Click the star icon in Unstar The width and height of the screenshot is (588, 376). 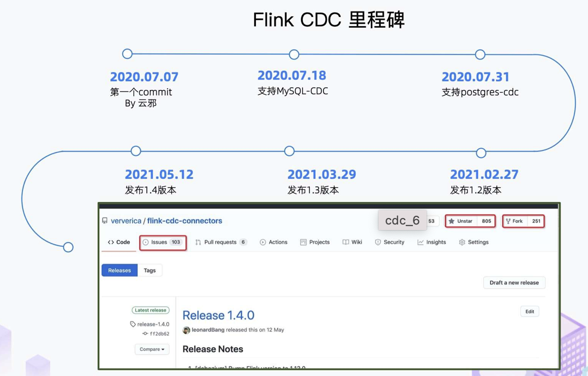coord(452,221)
